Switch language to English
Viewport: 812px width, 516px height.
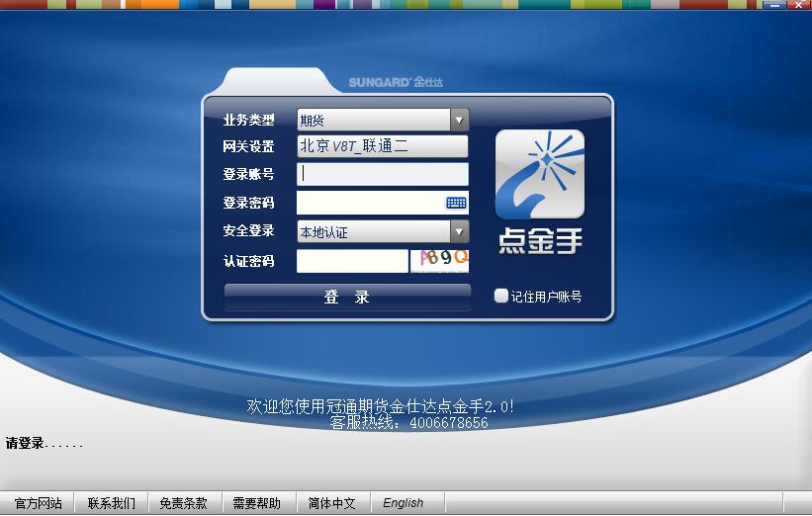click(403, 503)
